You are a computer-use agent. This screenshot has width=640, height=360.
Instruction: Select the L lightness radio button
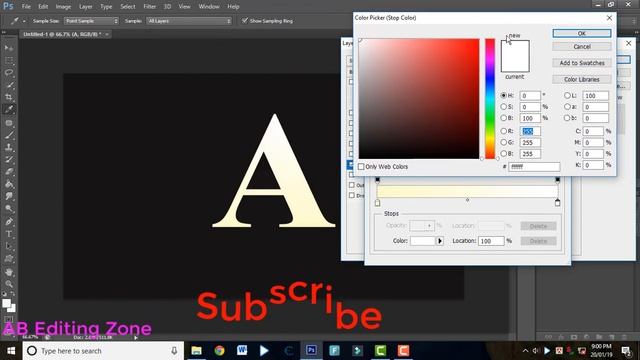click(567, 95)
